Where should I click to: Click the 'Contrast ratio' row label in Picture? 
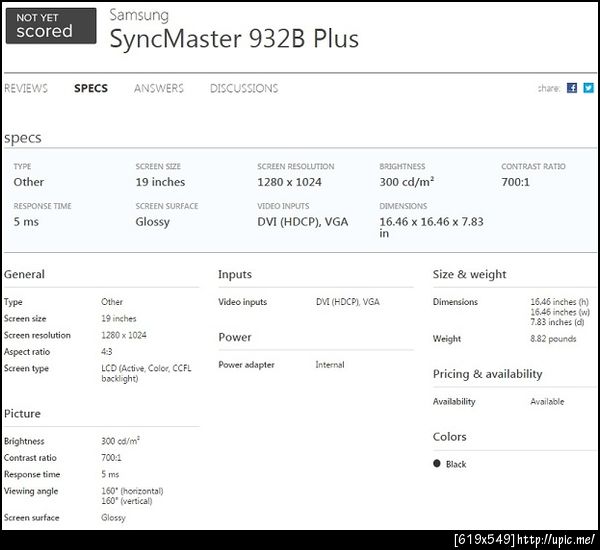pyautogui.click(x=30, y=458)
